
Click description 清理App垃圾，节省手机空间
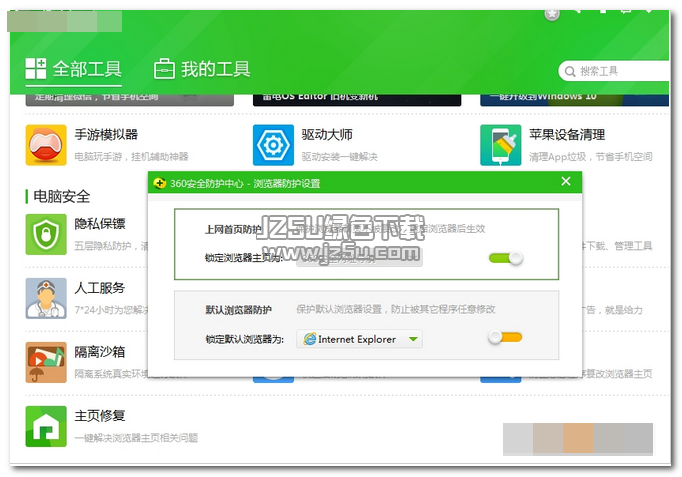(x=591, y=157)
